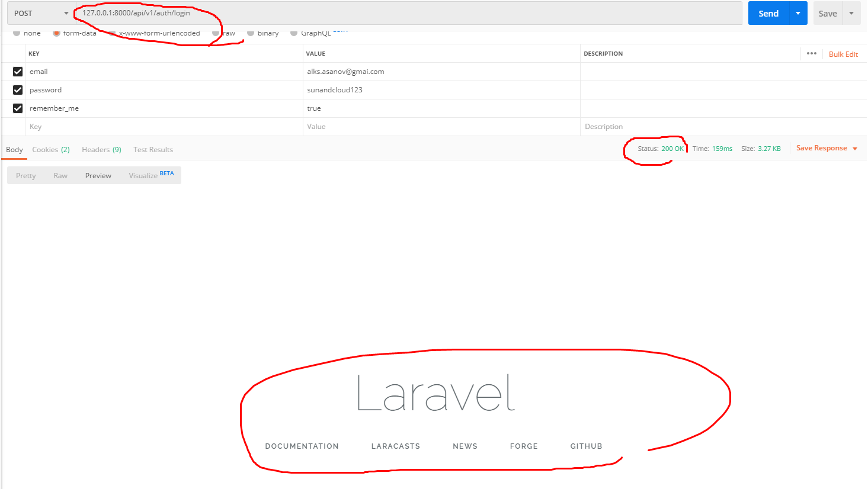The image size is (868, 489).
Task: Click the request URL field
Action: tap(408, 13)
